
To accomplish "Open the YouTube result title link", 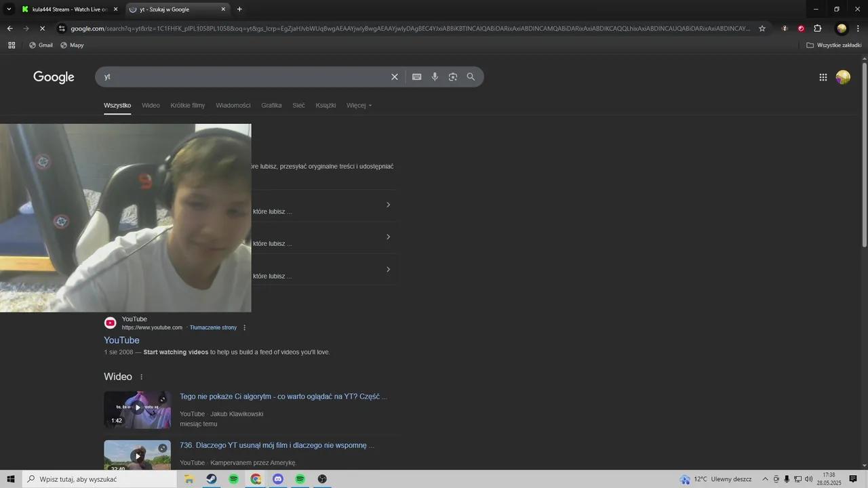I will coord(121,340).
